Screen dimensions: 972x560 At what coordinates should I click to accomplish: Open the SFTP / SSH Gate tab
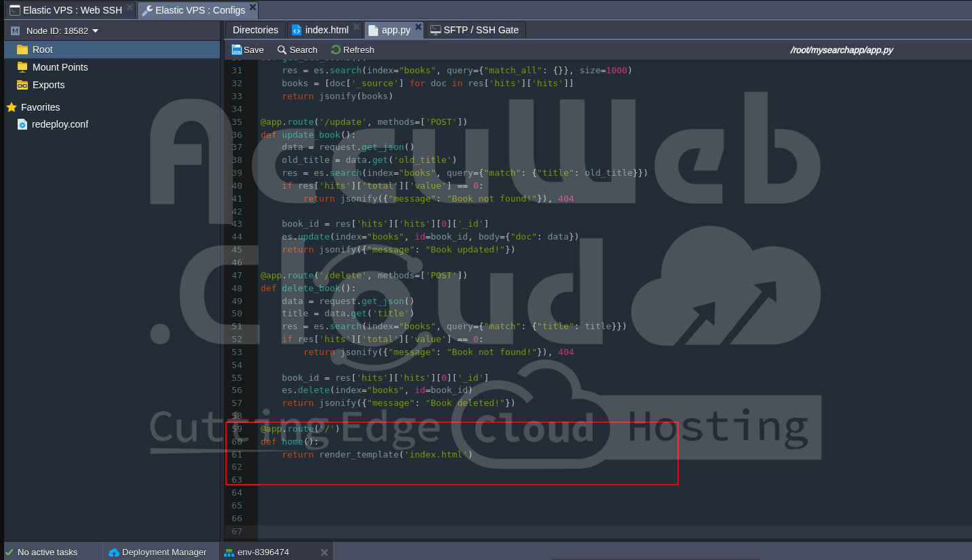coord(481,30)
